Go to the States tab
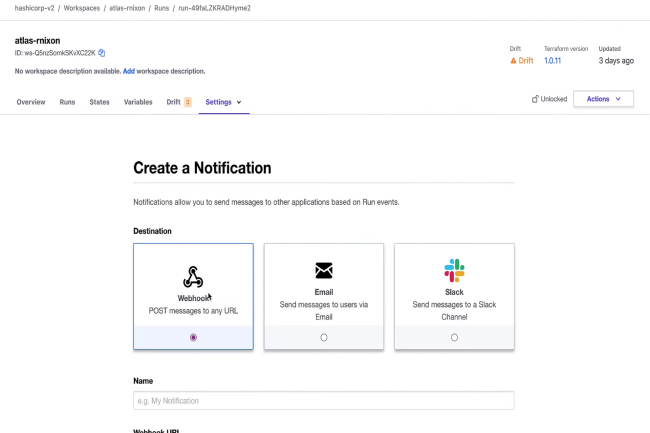This screenshot has height=433, width=650. 99,102
